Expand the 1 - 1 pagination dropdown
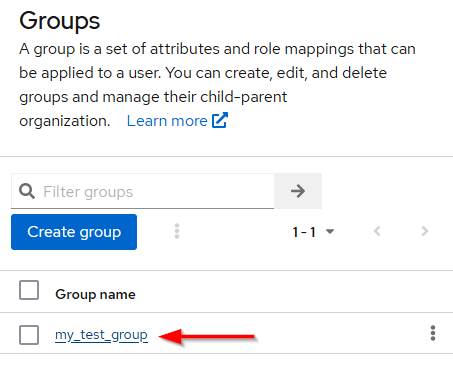 [313, 232]
